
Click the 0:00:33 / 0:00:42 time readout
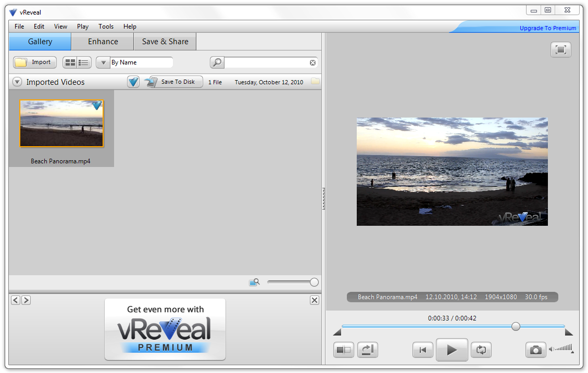click(452, 318)
